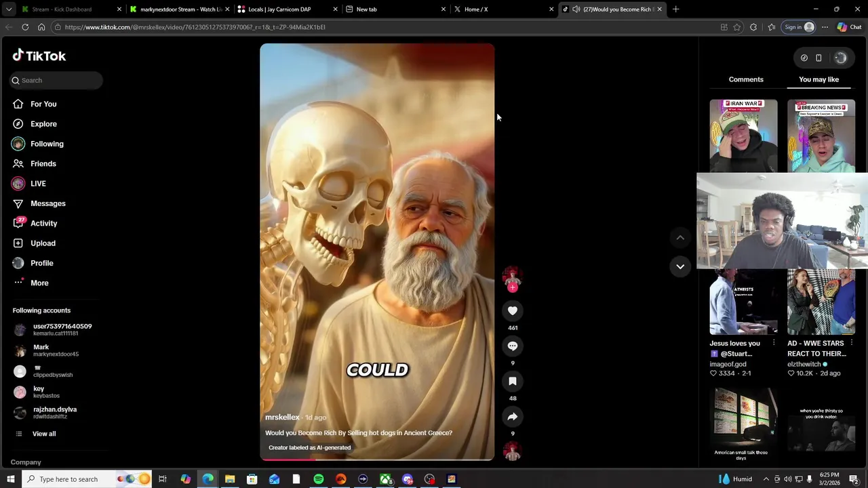Click the TikTok search field
Image resolution: width=868 pixels, height=488 pixels.
56,80
